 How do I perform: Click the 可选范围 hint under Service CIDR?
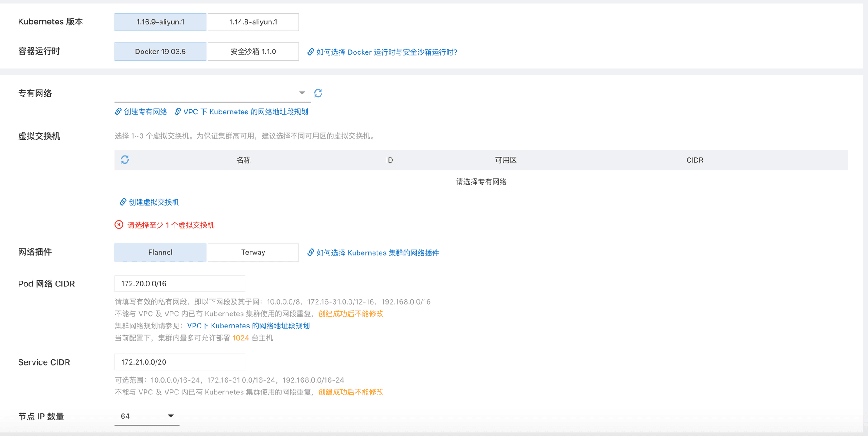pyautogui.click(x=229, y=380)
